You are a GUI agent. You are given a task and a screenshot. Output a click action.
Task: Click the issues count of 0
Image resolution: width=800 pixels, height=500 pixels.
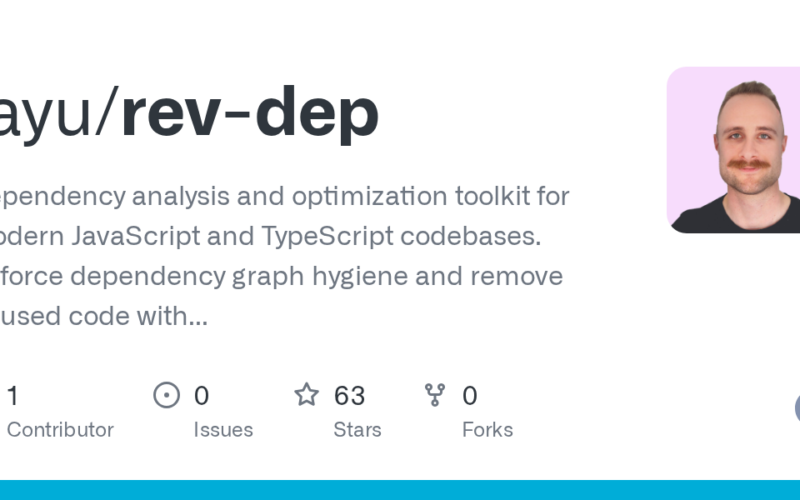tap(201, 396)
